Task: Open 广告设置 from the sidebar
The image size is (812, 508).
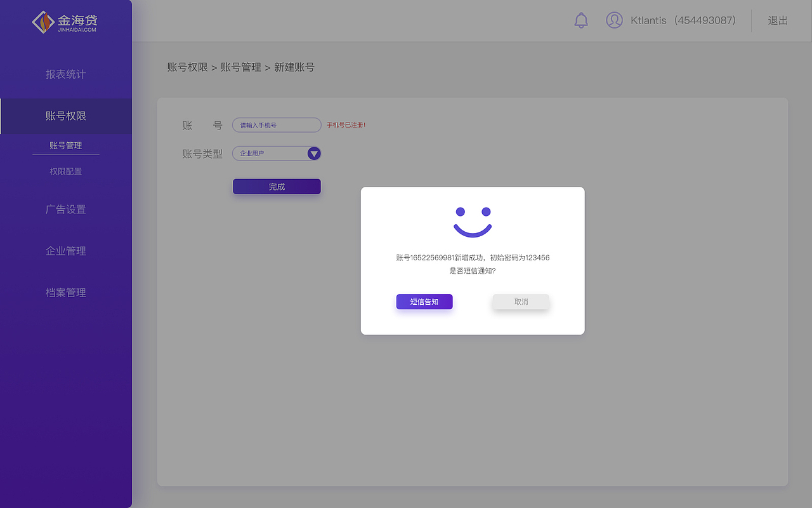Action: point(66,209)
